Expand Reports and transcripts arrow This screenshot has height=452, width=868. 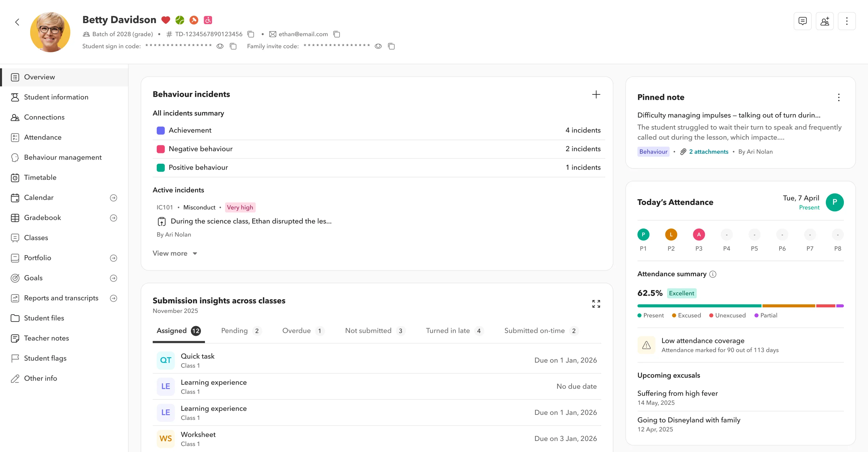(x=113, y=298)
